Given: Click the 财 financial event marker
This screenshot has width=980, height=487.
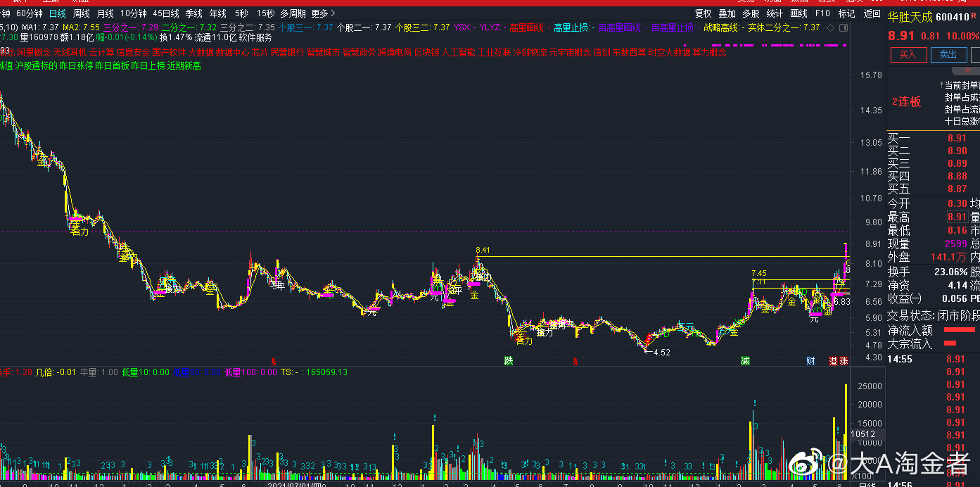Looking at the screenshot, I should point(810,361).
